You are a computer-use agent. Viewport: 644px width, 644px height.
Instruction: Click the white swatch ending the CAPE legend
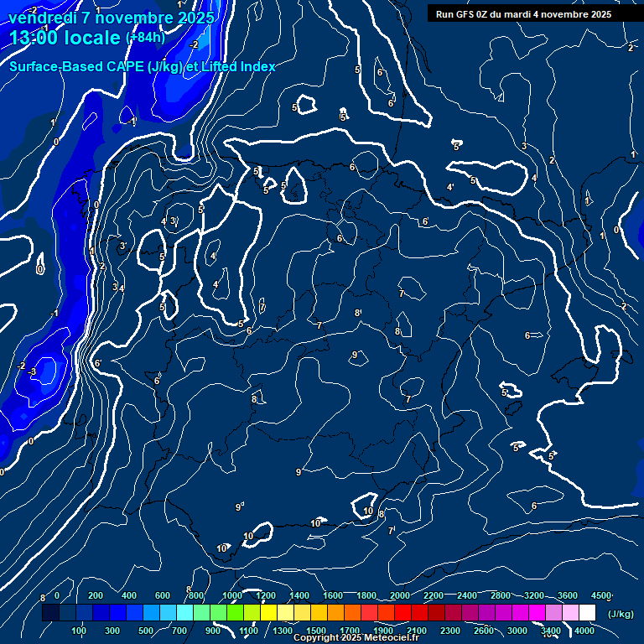click(587, 612)
